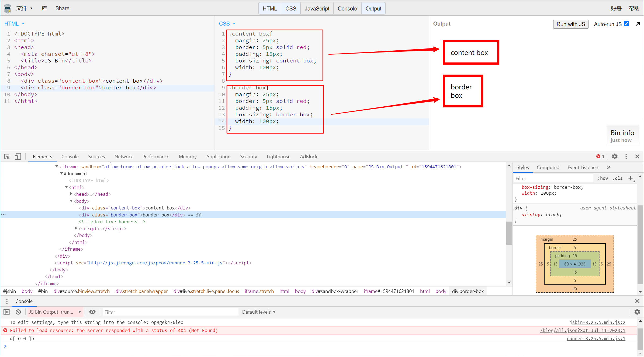Viewport: 644px width, 357px height.
Task: Close the DevTools panel
Action: tap(637, 156)
